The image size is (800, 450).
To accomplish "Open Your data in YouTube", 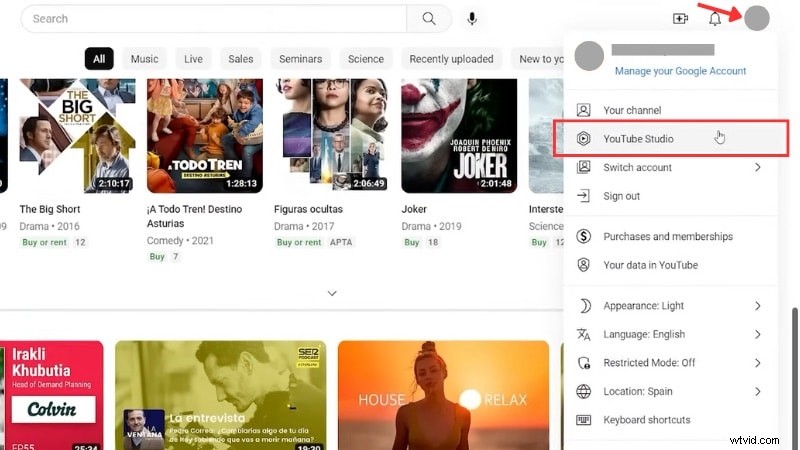I will (x=671, y=265).
